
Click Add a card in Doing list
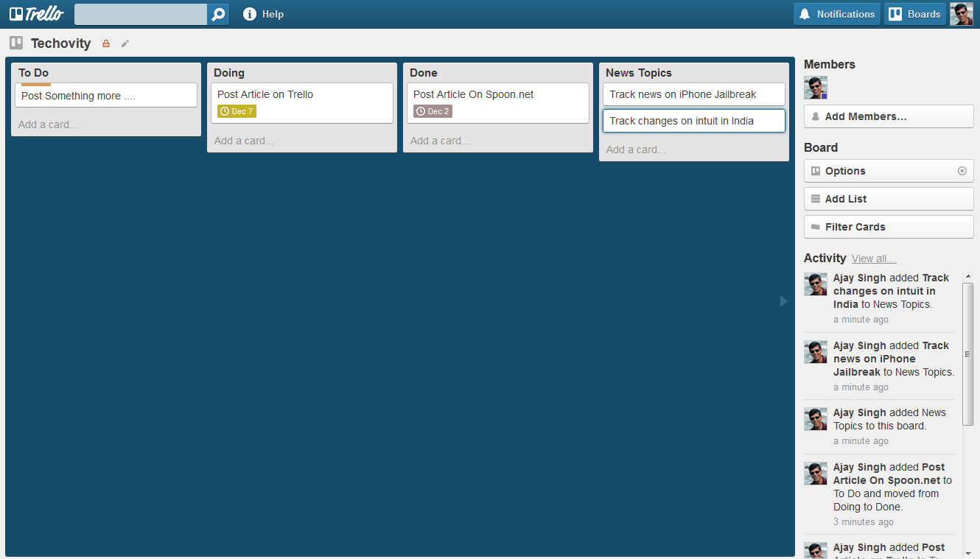(x=244, y=141)
